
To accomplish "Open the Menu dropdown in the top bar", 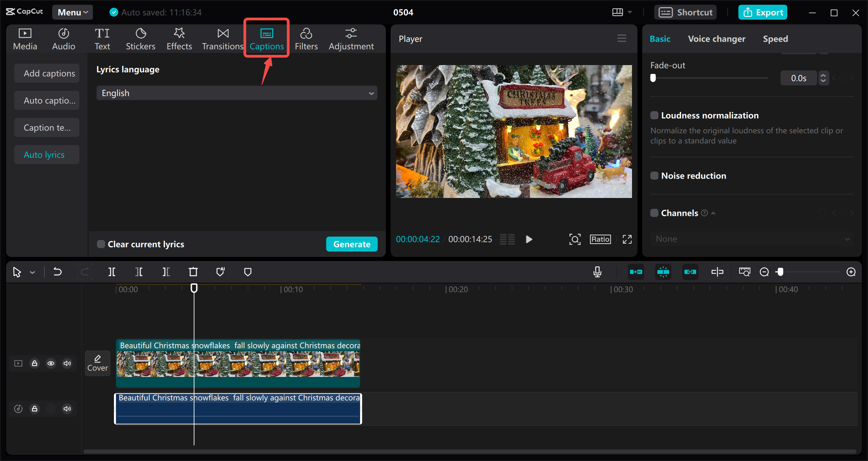I will click(x=72, y=12).
